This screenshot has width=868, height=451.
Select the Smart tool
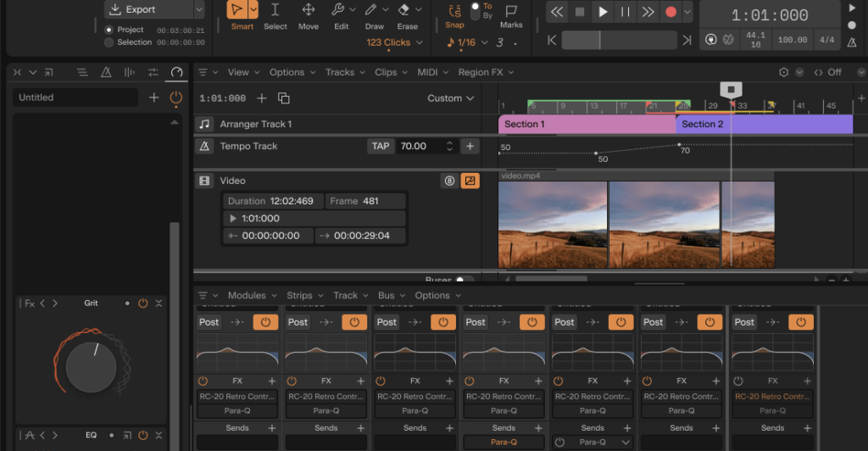[x=236, y=11]
